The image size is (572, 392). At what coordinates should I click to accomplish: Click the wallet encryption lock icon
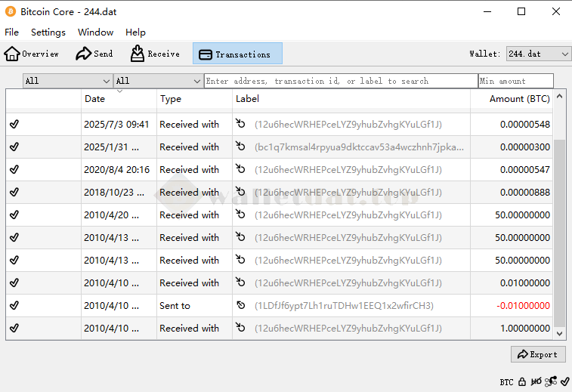click(x=522, y=382)
